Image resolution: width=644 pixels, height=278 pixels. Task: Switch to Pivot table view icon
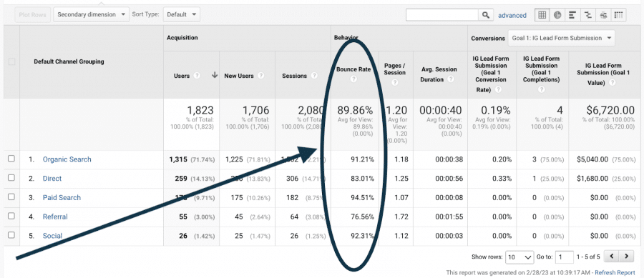coord(618,15)
